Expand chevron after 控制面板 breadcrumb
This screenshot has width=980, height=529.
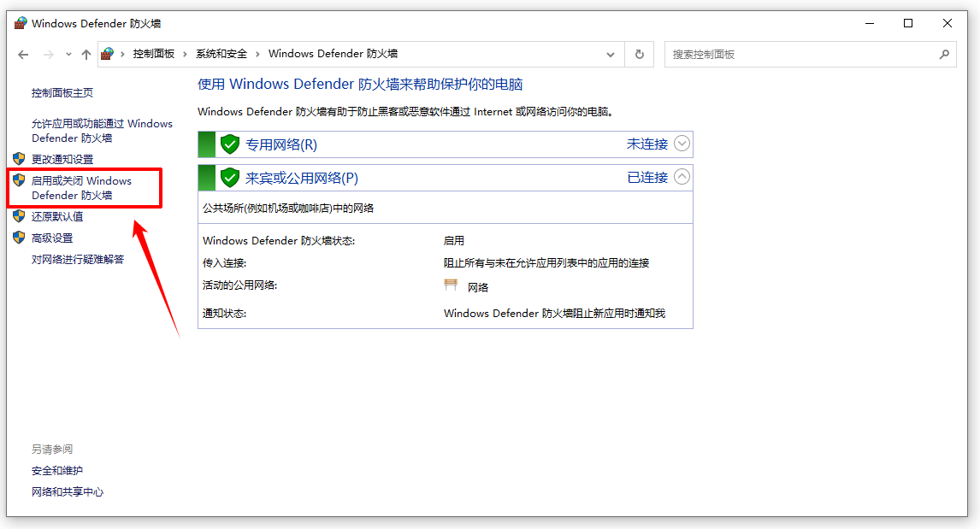[185, 55]
